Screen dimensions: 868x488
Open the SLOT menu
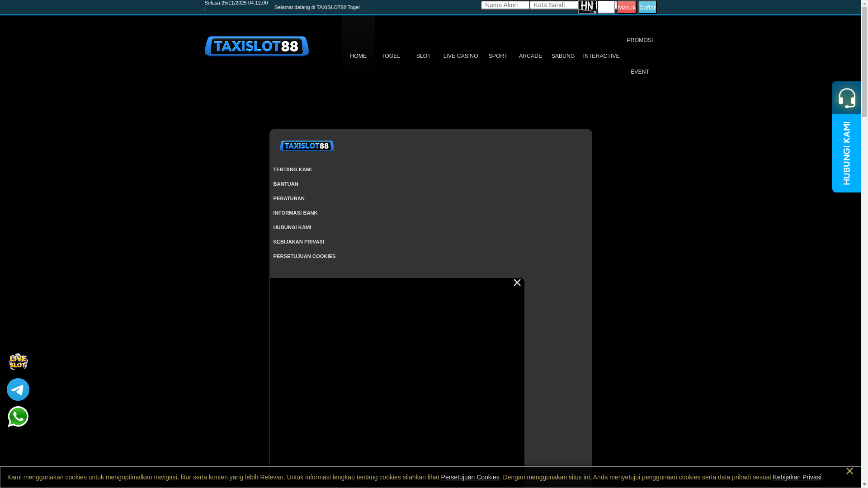[423, 56]
